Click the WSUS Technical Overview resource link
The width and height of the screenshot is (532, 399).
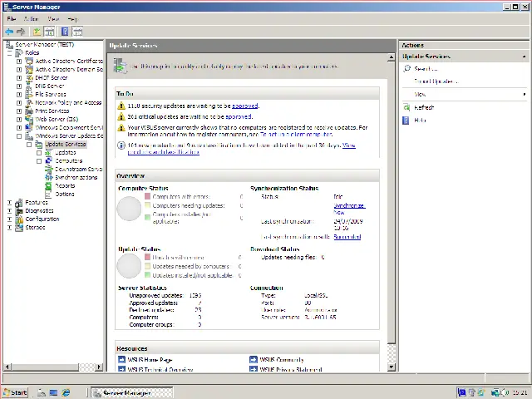160,369
